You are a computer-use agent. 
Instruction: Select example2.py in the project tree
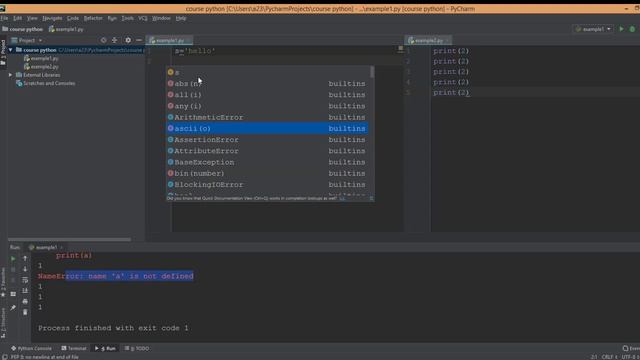[x=44, y=67]
